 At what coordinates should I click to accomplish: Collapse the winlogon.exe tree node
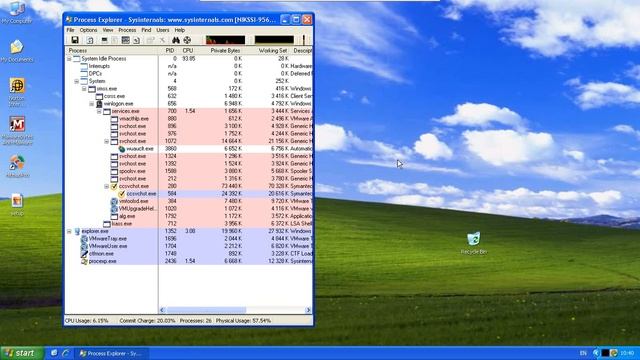92,104
